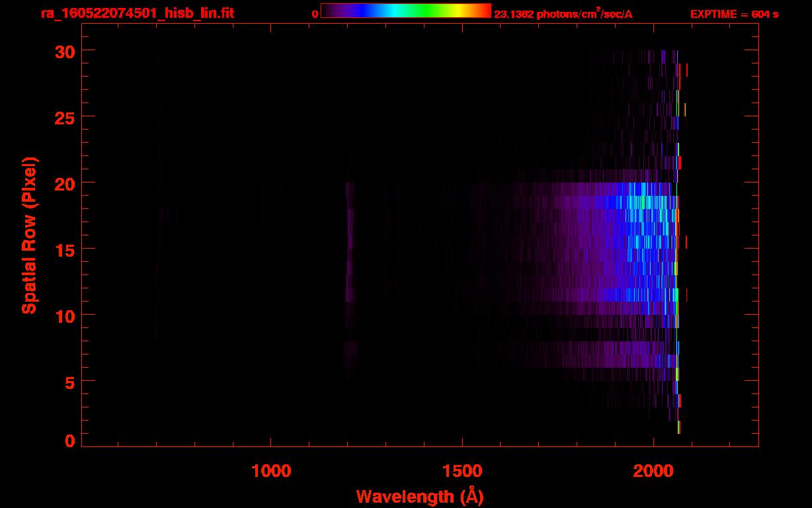This screenshot has width=812, height=508.
Task: Click the filename ra_160522074501_hisb_lin.fit
Action: (x=138, y=13)
